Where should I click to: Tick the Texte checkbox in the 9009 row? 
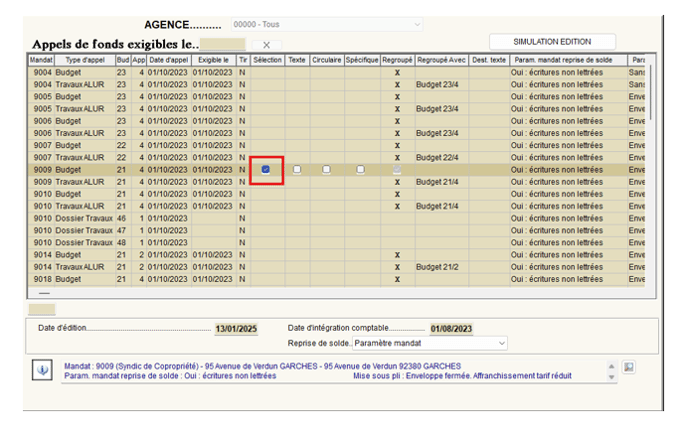297,170
